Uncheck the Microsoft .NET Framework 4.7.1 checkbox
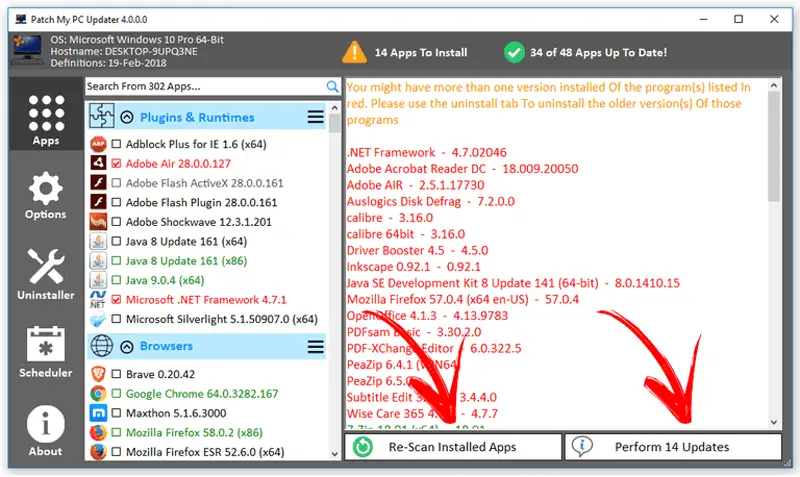 click(116, 299)
